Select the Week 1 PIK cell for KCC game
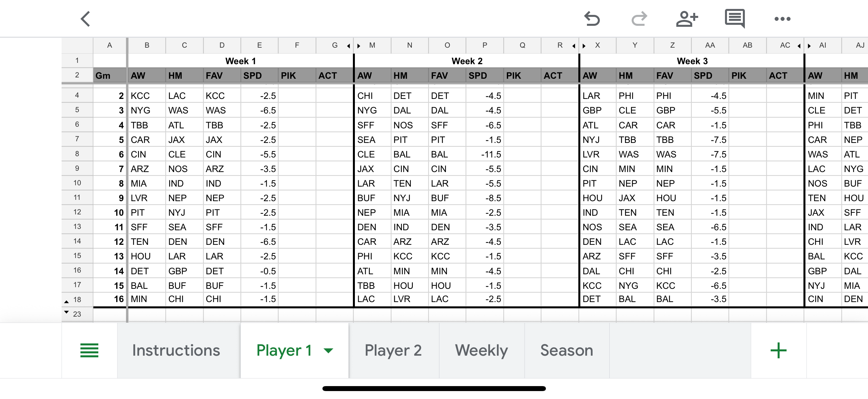This screenshot has height=399, width=868. tap(297, 96)
